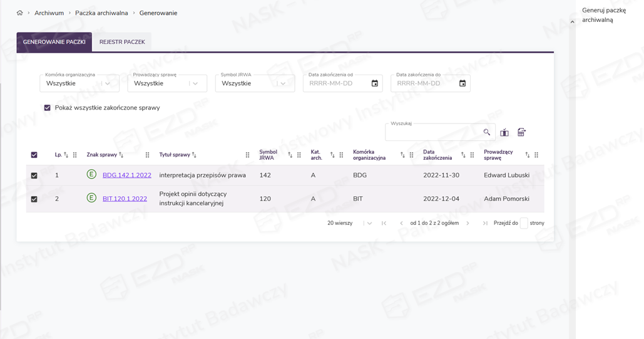Click the column layout icon beside search
The height and width of the screenshot is (339, 644).
504,132
